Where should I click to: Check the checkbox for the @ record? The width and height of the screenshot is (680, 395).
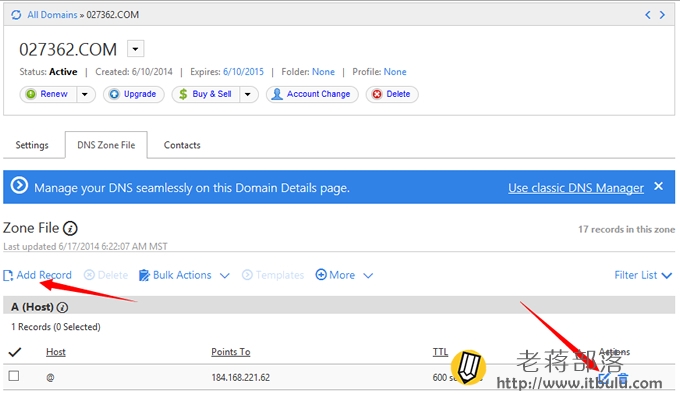click(x=14, y=376)
